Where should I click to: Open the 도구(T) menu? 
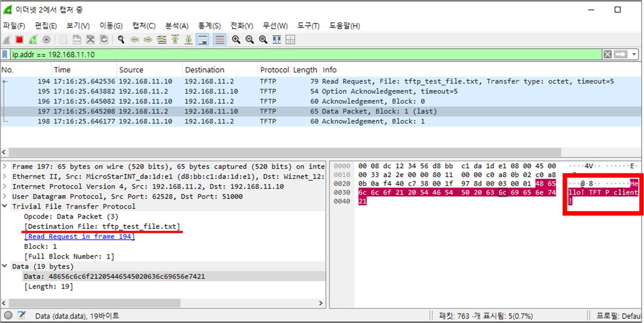pyautogui.click(x=308, y=26)
